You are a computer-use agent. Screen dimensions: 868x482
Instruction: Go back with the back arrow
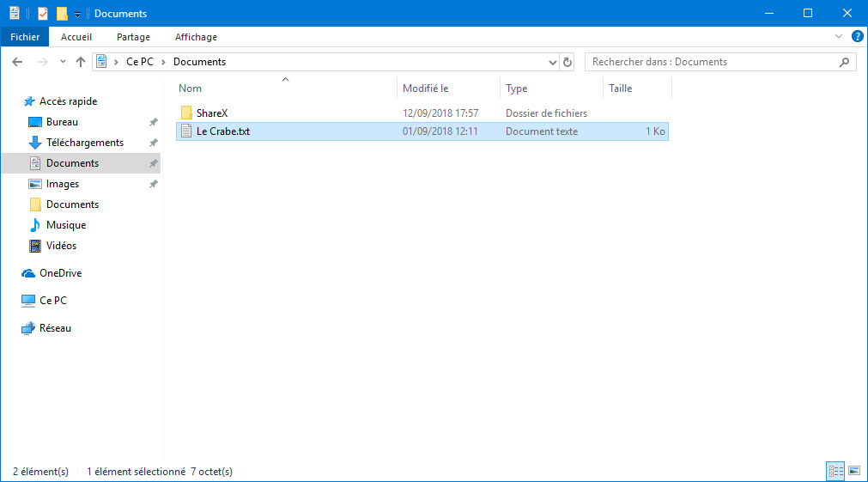(x=17, y=62)
